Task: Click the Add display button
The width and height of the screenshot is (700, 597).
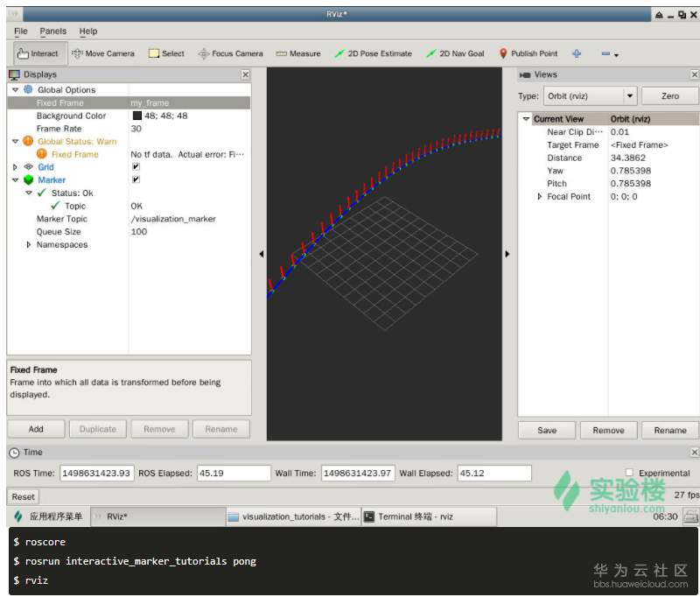Action: click(x=36, y=429)
